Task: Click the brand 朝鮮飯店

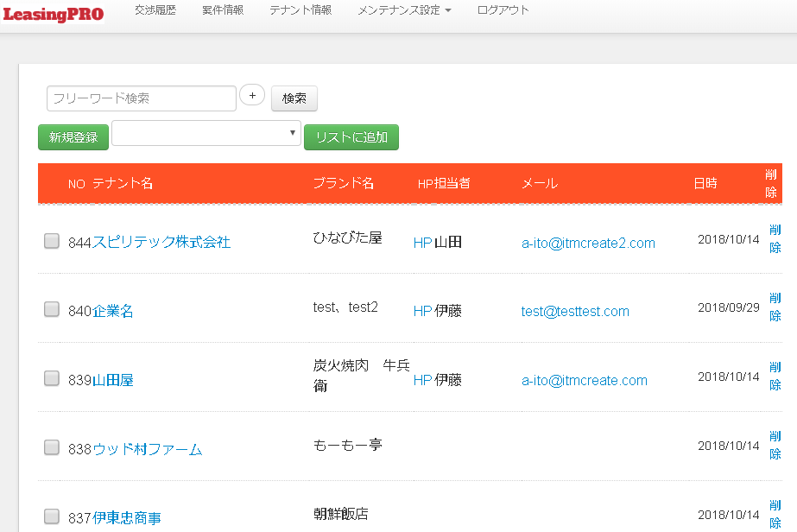Action: pyautogui.click(x=340, y=514)
